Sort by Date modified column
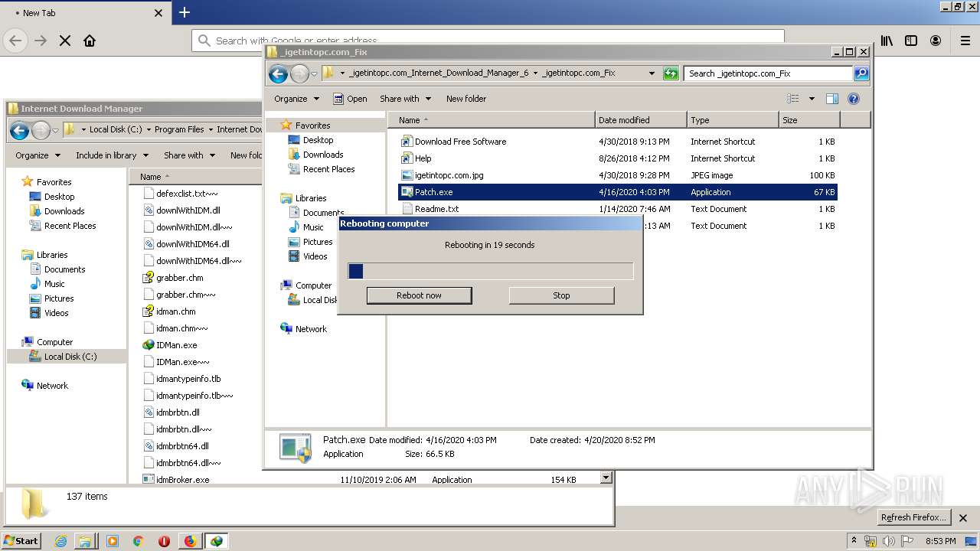The width and height of the screenshot is (980, 551). tap(640, 120)
